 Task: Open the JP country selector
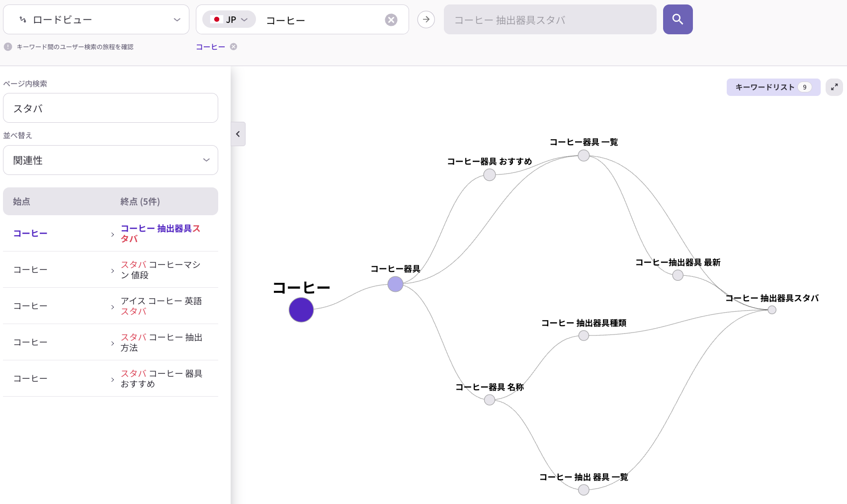click(229, 19)
